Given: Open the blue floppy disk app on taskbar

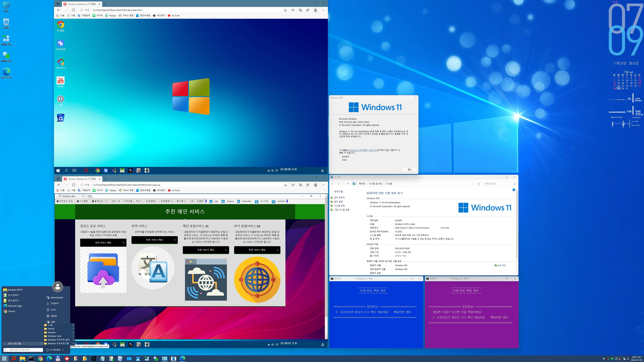Looking at the screenshot, I should [x=58, y=359].
